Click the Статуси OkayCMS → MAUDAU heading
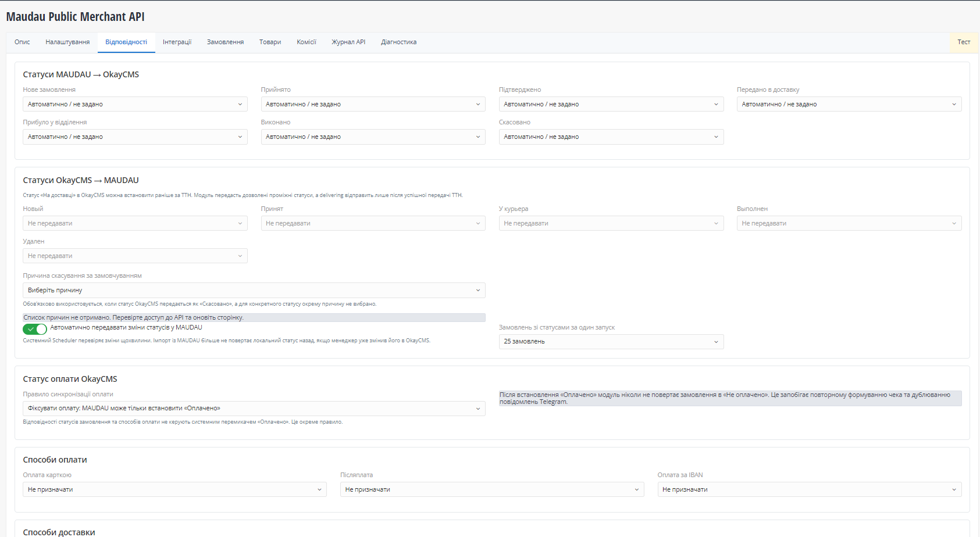 [x=81, y=180]
